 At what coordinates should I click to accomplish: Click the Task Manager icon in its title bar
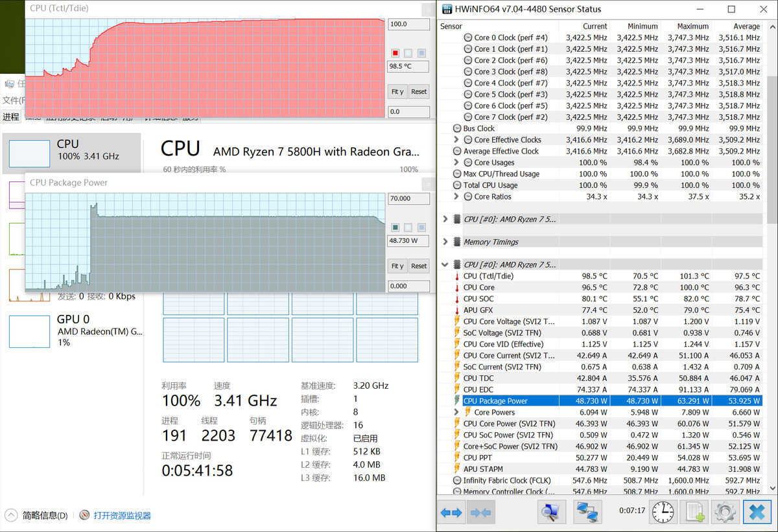coord(9,84)
